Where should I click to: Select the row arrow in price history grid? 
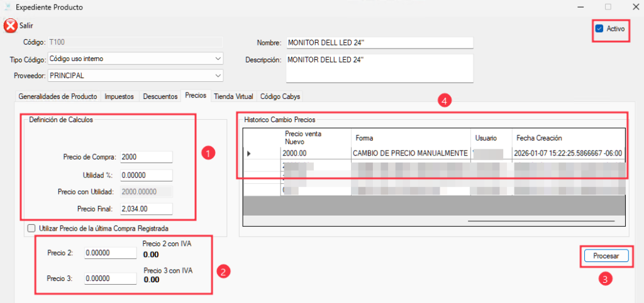250,153
